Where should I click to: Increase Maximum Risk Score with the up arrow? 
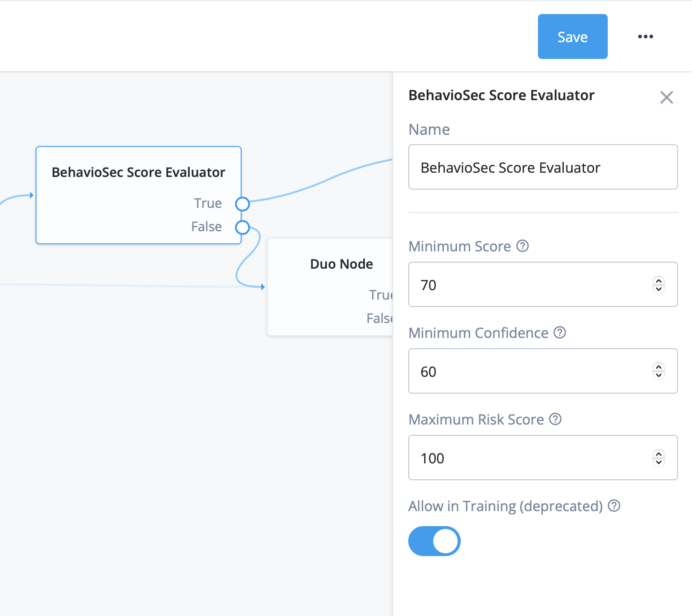pyautogui.click(x=659, y=454)
